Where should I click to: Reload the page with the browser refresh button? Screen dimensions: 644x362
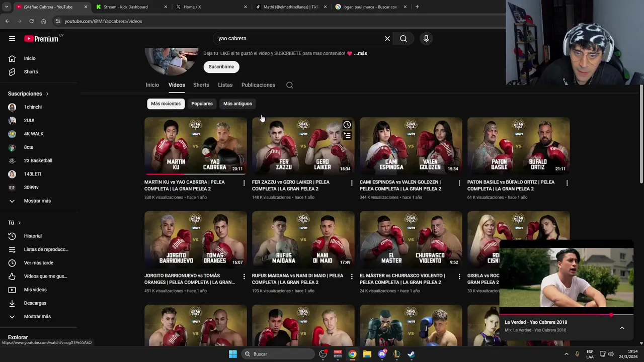[x=31, y=21]
